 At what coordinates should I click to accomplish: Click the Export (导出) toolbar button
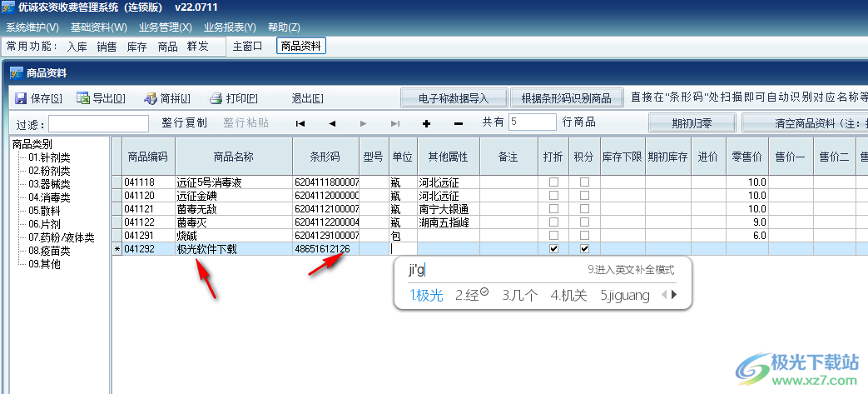(x=101, y=98)
